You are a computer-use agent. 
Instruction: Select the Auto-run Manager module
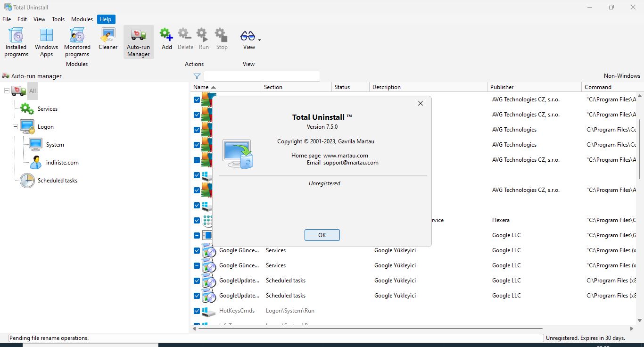point(139,42)
